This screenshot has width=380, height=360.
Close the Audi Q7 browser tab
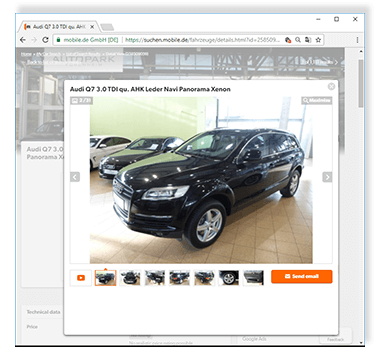pyautogui.click(x=92, y=27)
